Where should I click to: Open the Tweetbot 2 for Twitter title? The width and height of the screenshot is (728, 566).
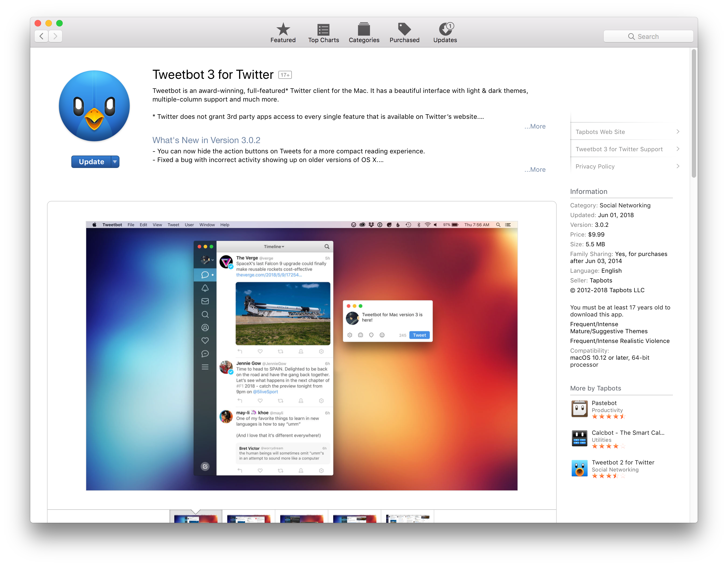[x=623, y=462]
